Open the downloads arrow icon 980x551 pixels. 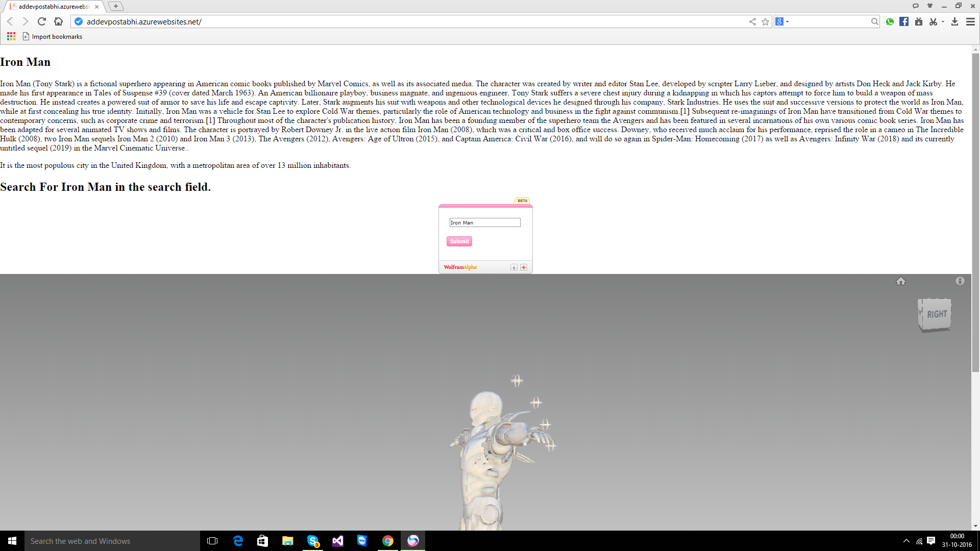(x=954, y=21)
